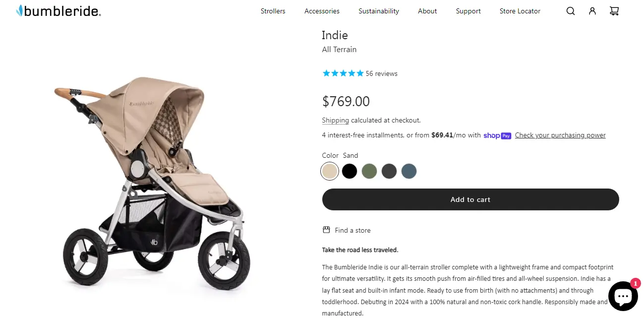Select the dark gray color swatch
This screenshot has height=320, width=644.
(389, 171)
